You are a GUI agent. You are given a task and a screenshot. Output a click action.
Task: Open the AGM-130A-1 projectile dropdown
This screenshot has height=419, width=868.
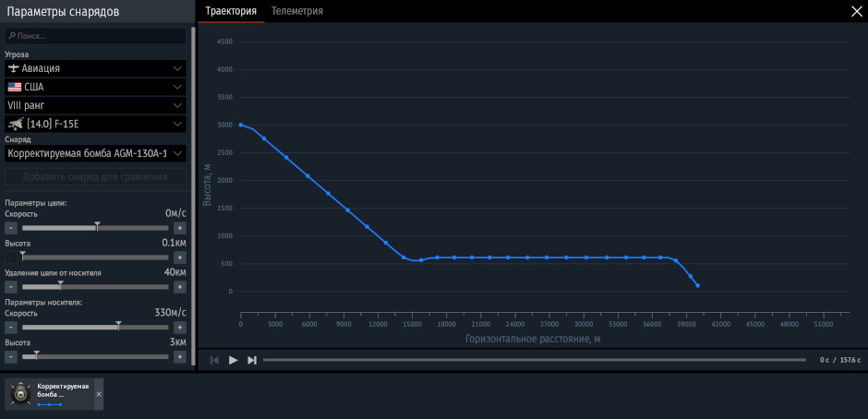[95, 153]
